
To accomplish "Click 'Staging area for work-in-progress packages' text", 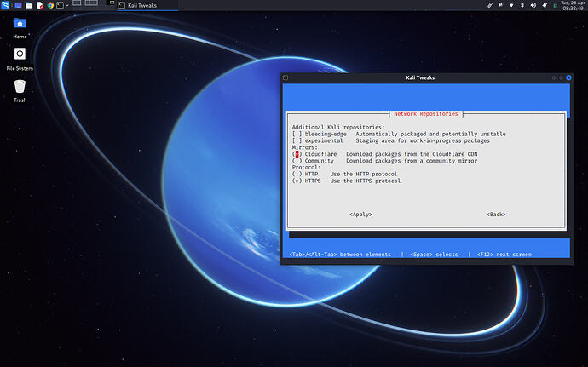I will [423, 140].
